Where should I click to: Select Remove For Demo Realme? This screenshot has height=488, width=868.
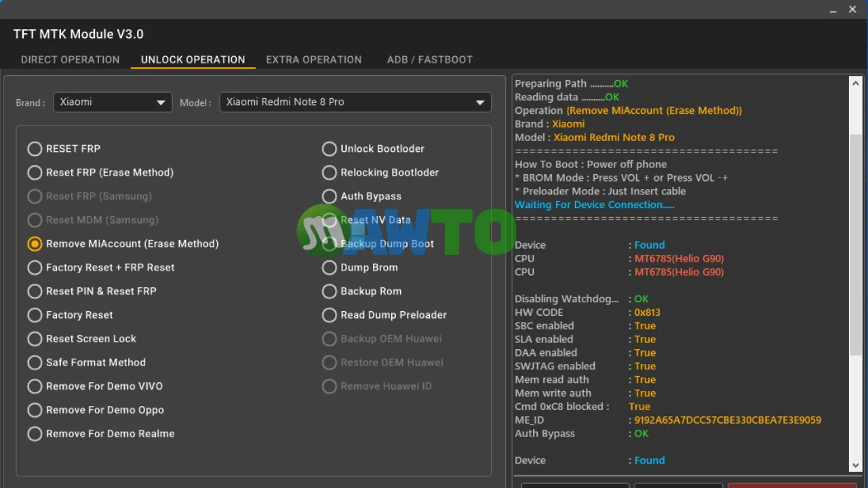101,433
